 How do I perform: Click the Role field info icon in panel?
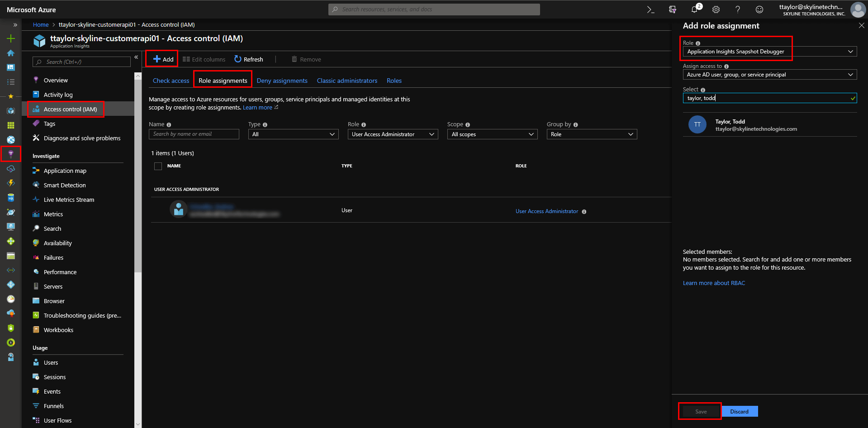point(698,43)
